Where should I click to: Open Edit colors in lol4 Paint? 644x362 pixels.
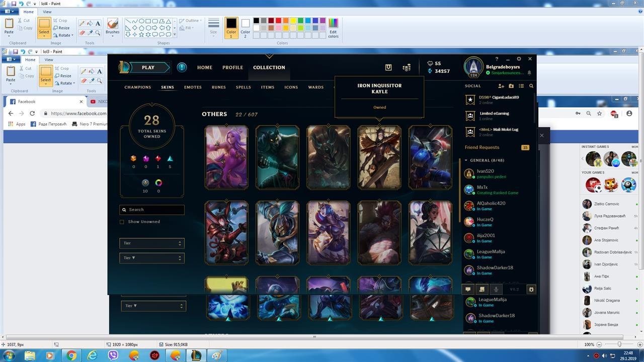point(333,28)
